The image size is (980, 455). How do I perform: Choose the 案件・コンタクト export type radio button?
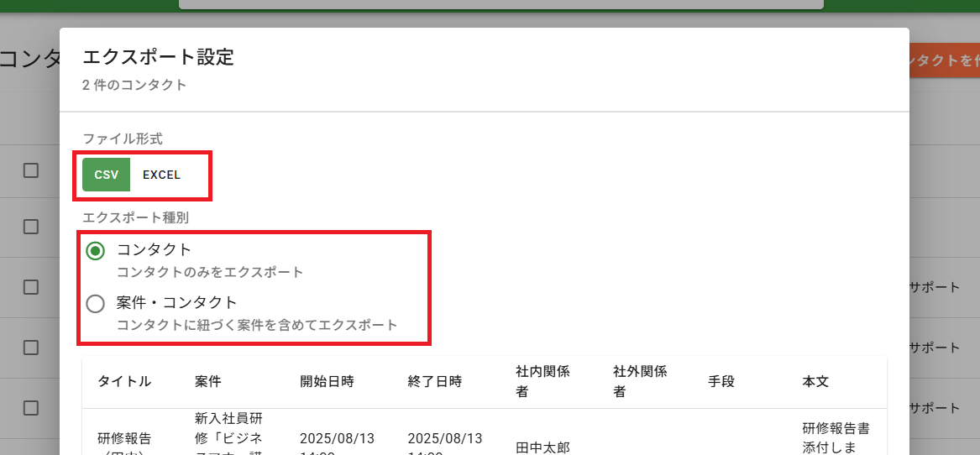click(96, 303)
